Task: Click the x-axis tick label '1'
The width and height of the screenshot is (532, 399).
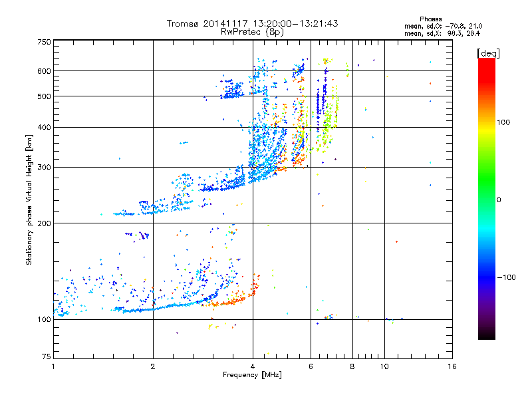Action: tap(53, 366)
